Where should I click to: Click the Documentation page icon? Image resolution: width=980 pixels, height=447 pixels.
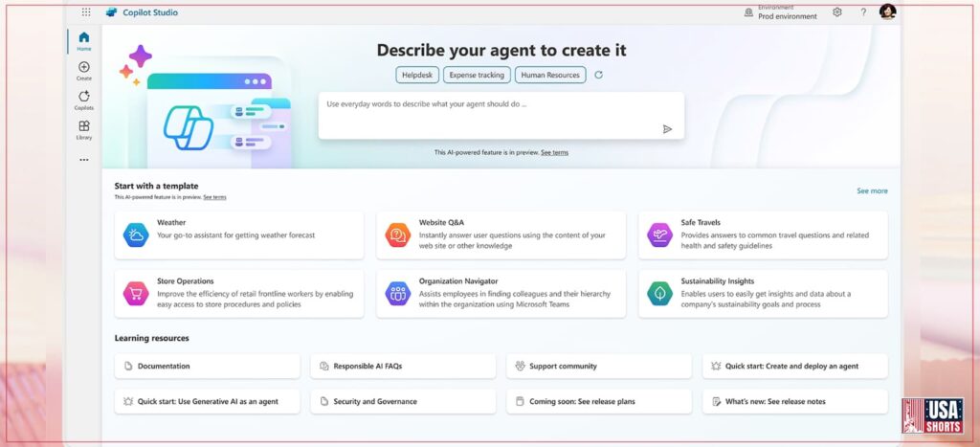pos(128,367)
